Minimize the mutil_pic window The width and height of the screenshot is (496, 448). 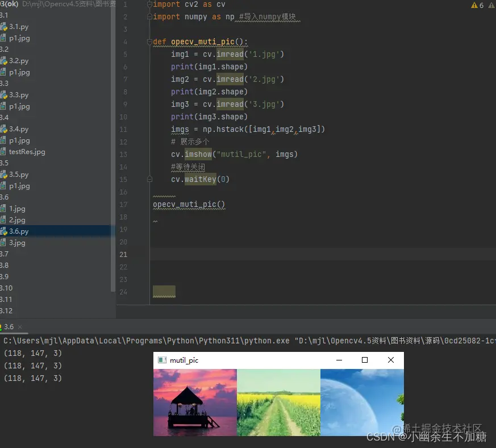tap(339, 360)
